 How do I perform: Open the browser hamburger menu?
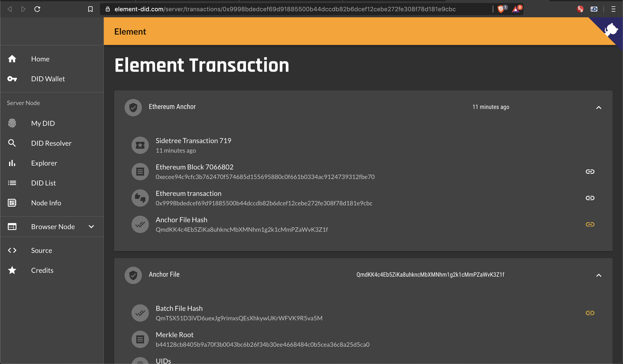click(x=613, y=9)
